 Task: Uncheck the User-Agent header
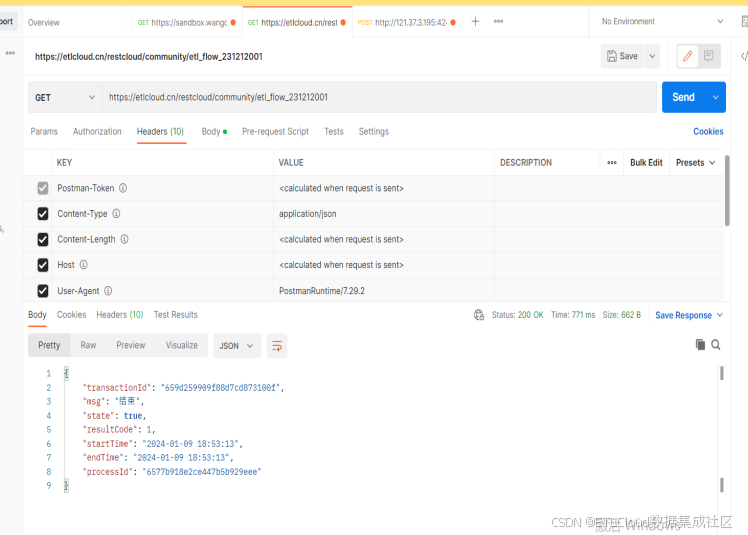[x=43, y=291]
